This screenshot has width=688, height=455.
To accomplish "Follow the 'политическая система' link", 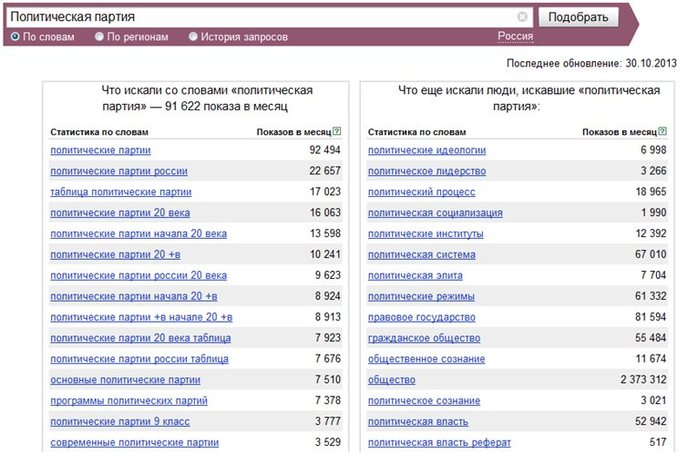I will click(422, 254).
